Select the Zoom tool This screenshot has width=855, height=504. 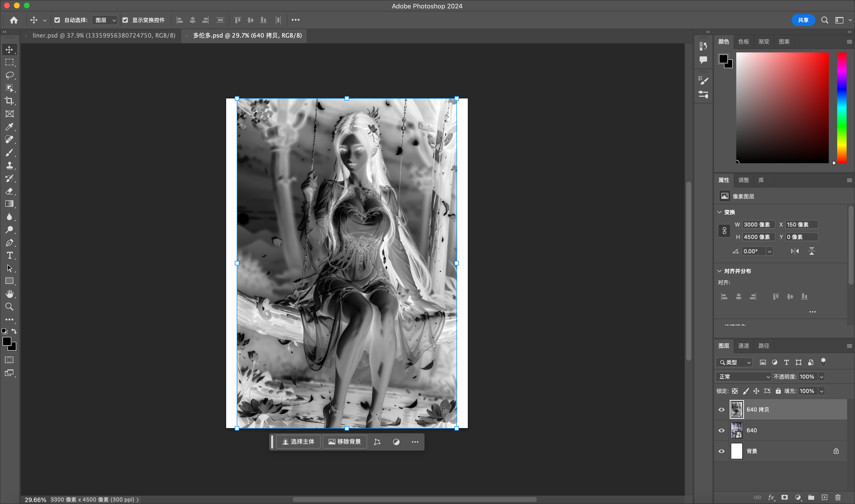click(x=9, y=307)
